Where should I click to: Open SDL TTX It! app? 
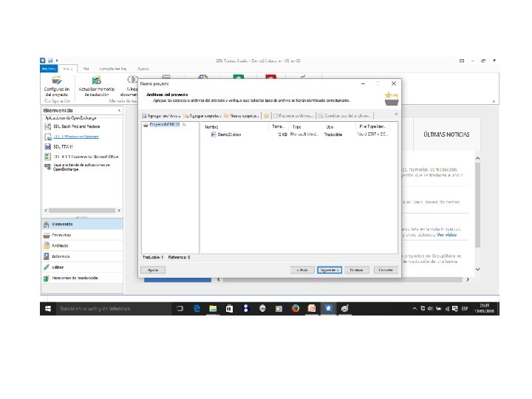click(x=58, y=146)
